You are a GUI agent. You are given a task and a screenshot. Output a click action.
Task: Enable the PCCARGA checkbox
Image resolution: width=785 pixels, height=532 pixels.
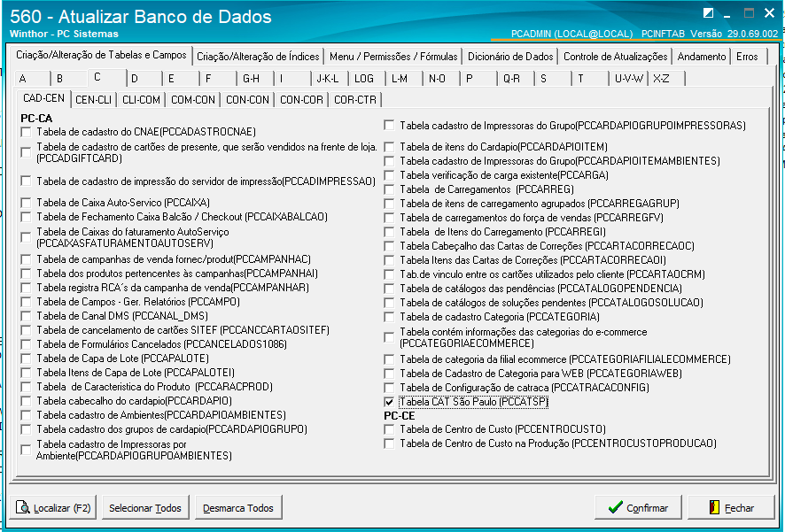point(389,175)
